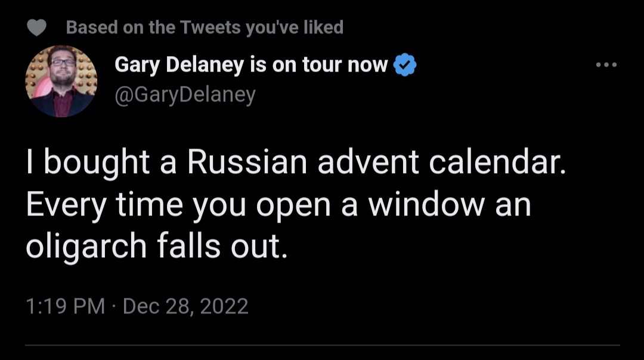The image size is (644, 360).
Task: Click the Dec 28, 2022 date
Action: click(185, 306)
